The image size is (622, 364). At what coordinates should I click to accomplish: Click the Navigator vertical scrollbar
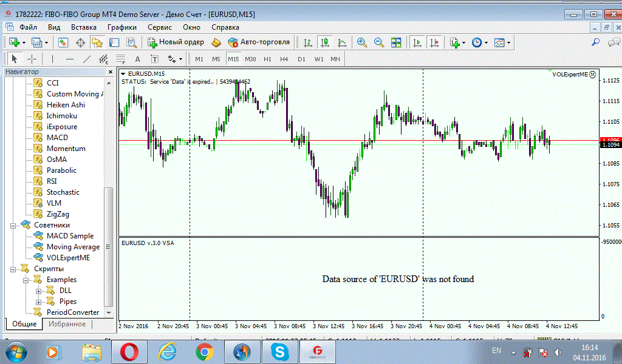click(108, 247)
